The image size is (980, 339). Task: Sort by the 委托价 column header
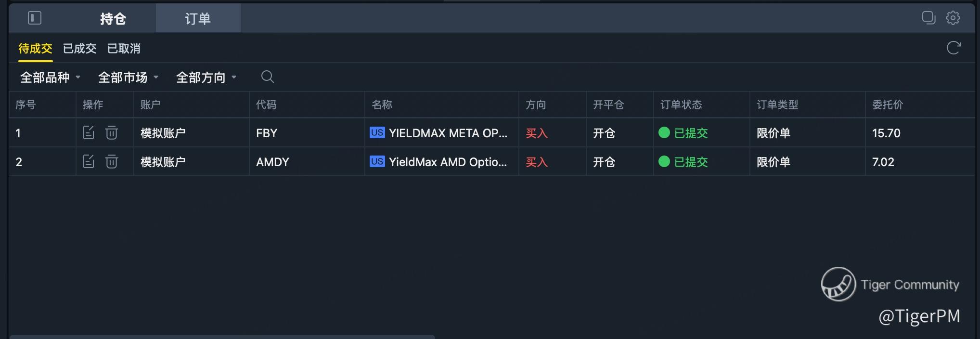click(888, 105)
